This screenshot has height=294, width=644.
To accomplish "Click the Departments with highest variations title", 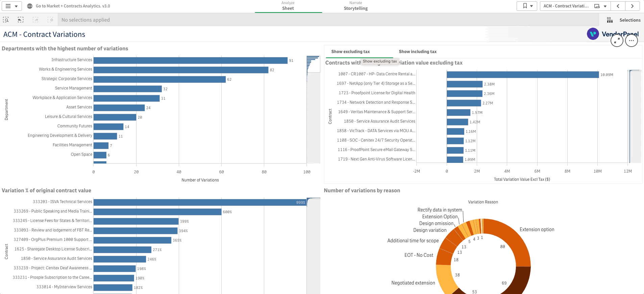I will point(65,49).
